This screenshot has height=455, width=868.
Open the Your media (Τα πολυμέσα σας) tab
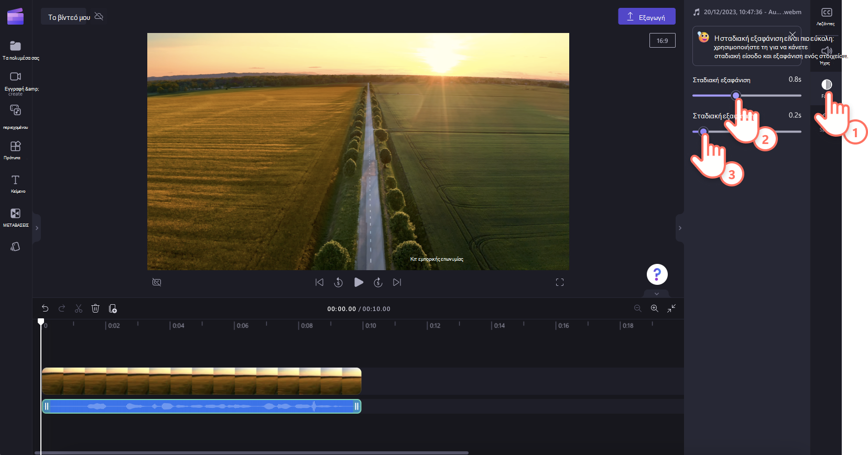coord(16,50)
